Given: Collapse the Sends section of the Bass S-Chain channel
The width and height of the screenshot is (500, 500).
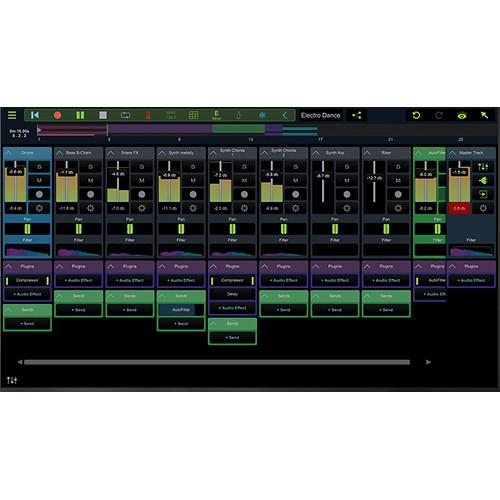Looking at the screenshot, I should 60,296.
